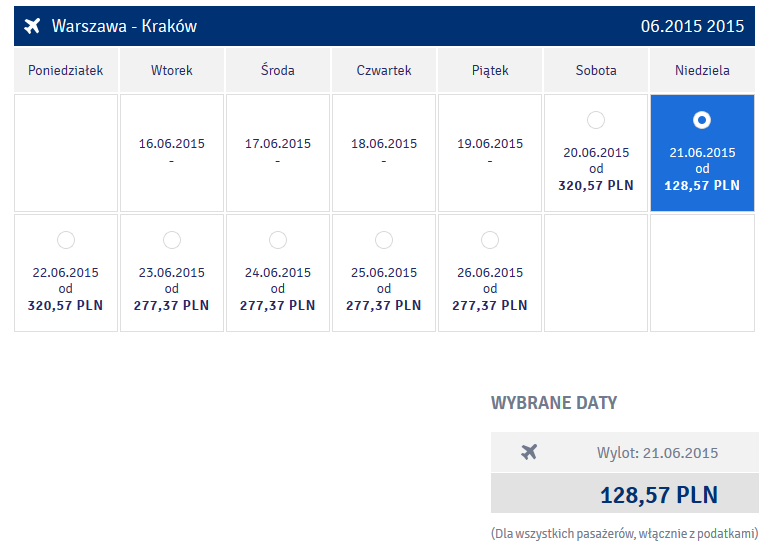
Task: Click the 19.06.2015 date cell
Action: [x=490, y=153]
